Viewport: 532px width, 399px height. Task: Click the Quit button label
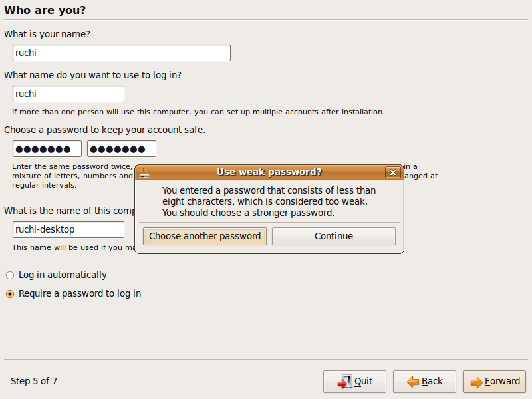363,381
